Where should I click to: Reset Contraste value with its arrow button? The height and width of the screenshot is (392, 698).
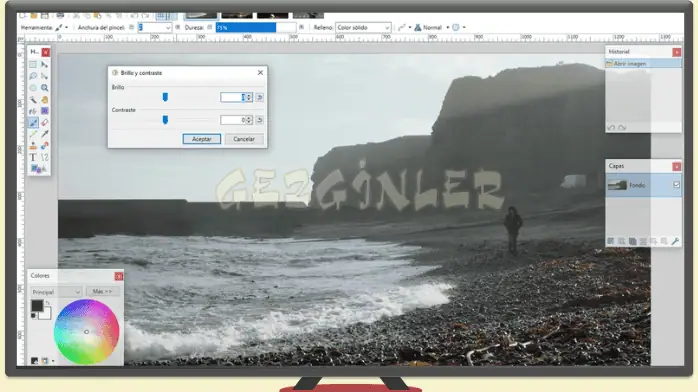coord(260,120)
